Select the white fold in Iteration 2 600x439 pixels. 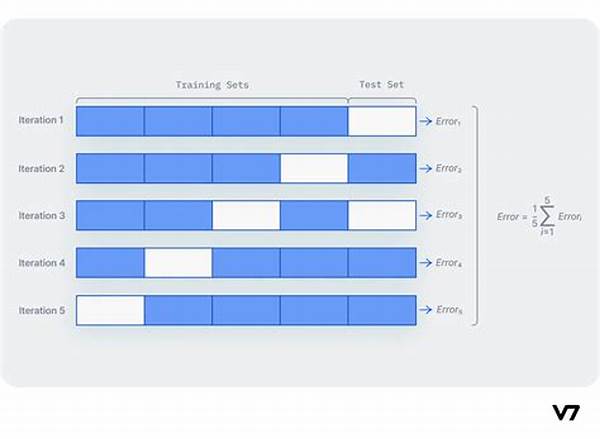(x=314, y=168)
